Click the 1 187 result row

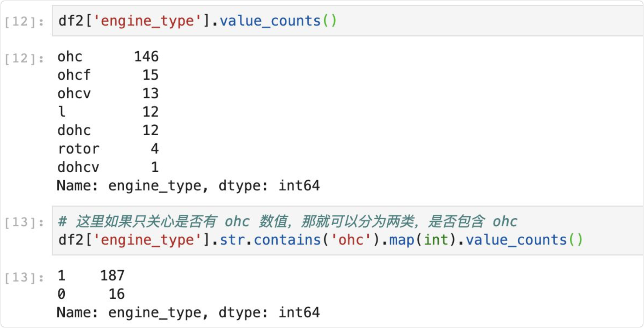point(91,276)
